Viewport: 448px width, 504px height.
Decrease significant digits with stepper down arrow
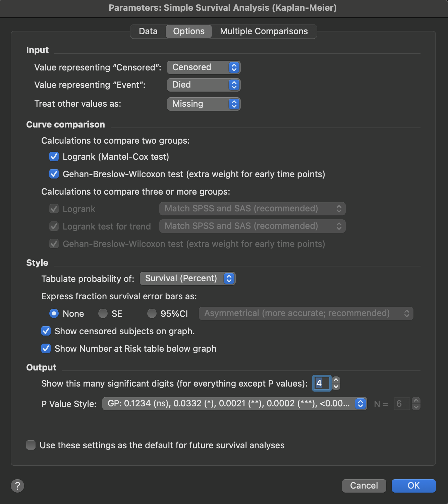pos(336,387)
